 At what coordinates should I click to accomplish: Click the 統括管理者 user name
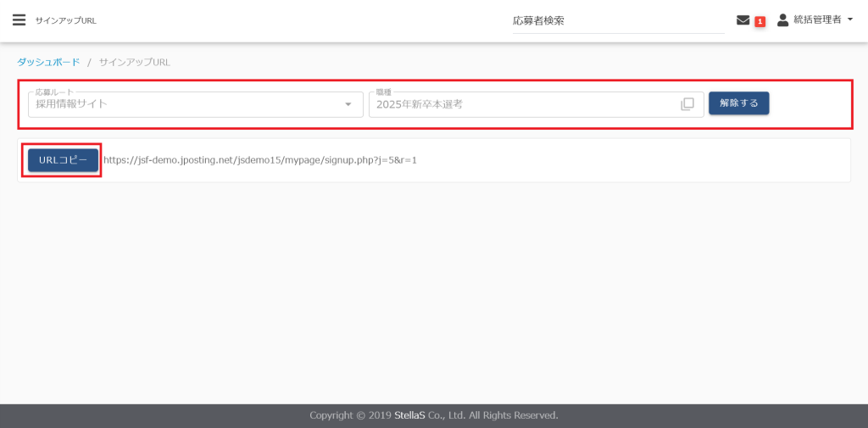point(816,19)
